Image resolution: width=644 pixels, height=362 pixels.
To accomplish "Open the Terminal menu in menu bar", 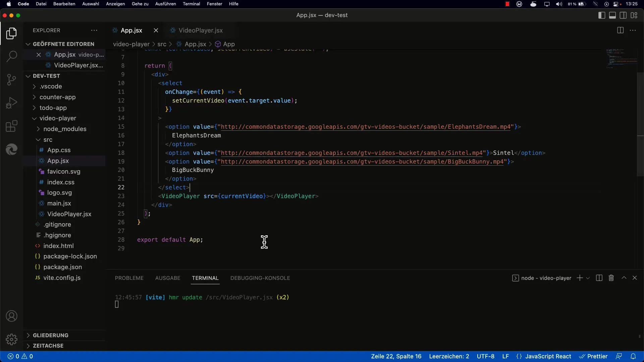I will click(x=191, y=4).
